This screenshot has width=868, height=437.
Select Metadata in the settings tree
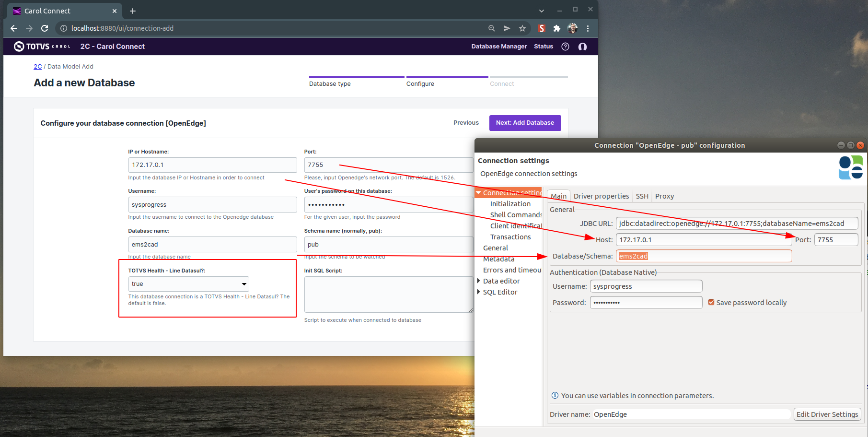tap(498, 259)
